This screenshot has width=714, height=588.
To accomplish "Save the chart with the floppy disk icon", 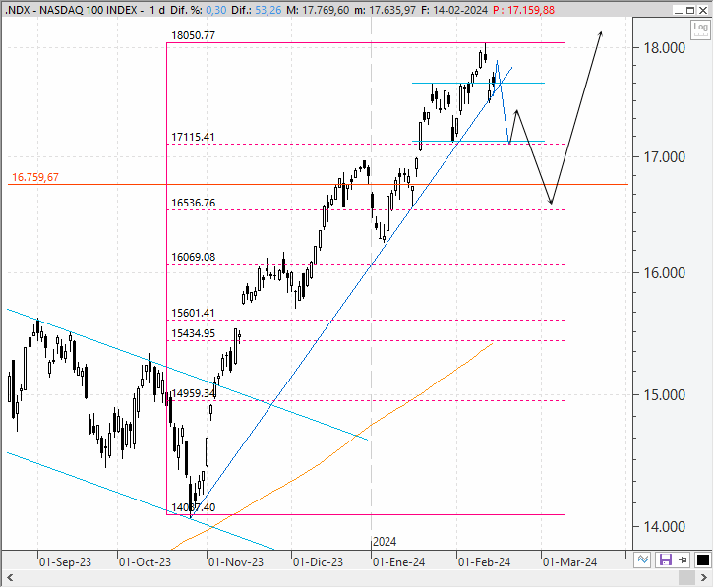I will pyautogui.click(x=665, y=559).
